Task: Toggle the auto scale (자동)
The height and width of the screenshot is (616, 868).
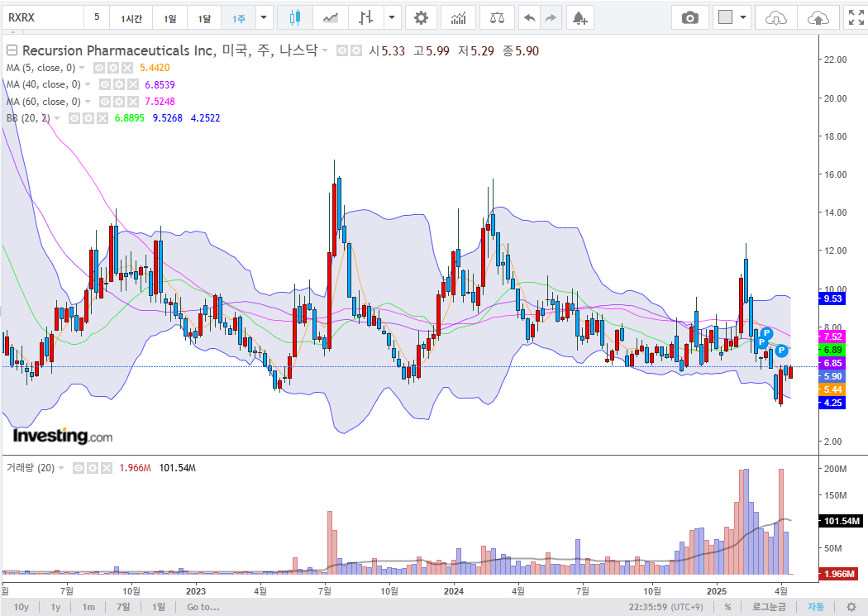Action: pos(815,607)
